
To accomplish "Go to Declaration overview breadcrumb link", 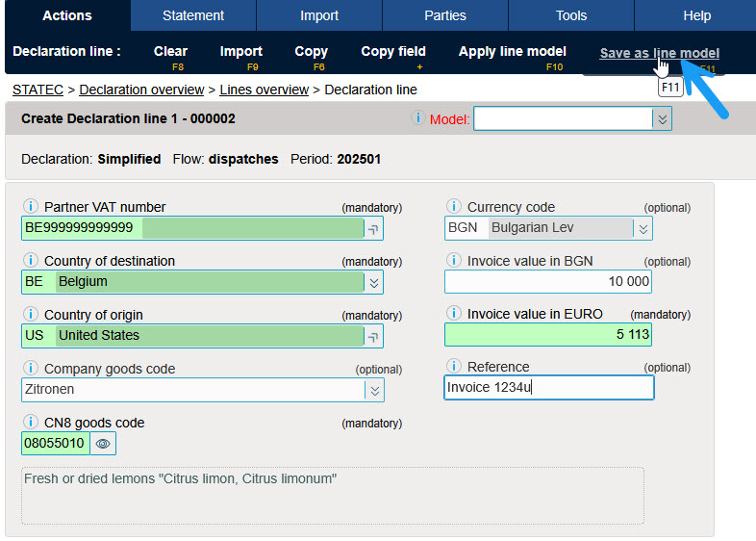I will (141, 90).
